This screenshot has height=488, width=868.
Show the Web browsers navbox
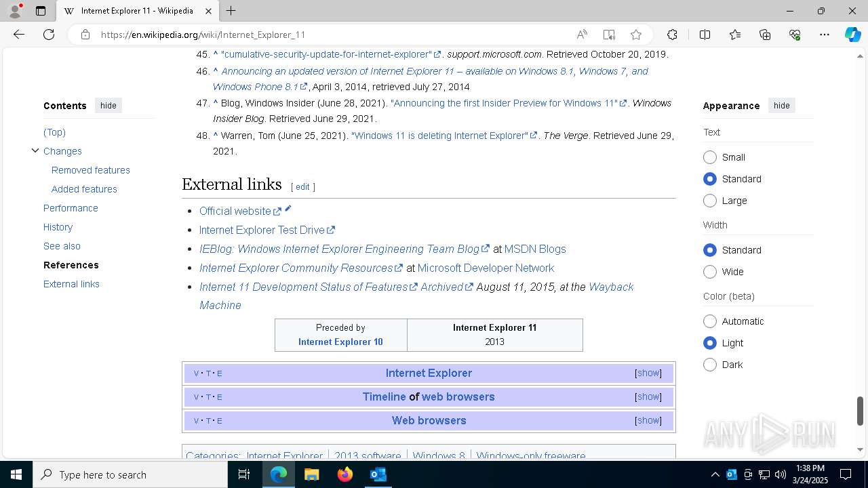coord(648,420)
